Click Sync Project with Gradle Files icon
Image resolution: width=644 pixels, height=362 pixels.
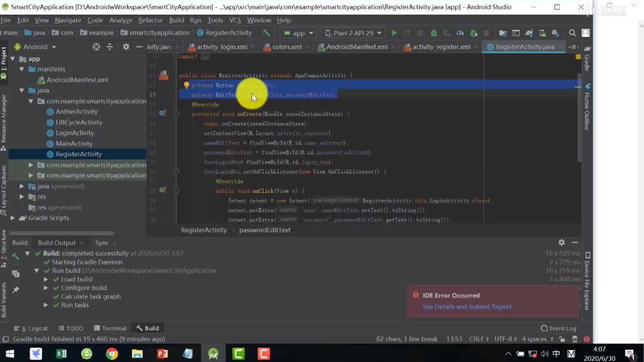[529, 33]
